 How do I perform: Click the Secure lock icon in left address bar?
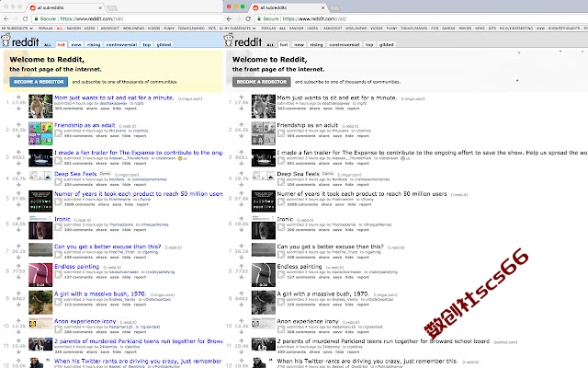point(36,18)
